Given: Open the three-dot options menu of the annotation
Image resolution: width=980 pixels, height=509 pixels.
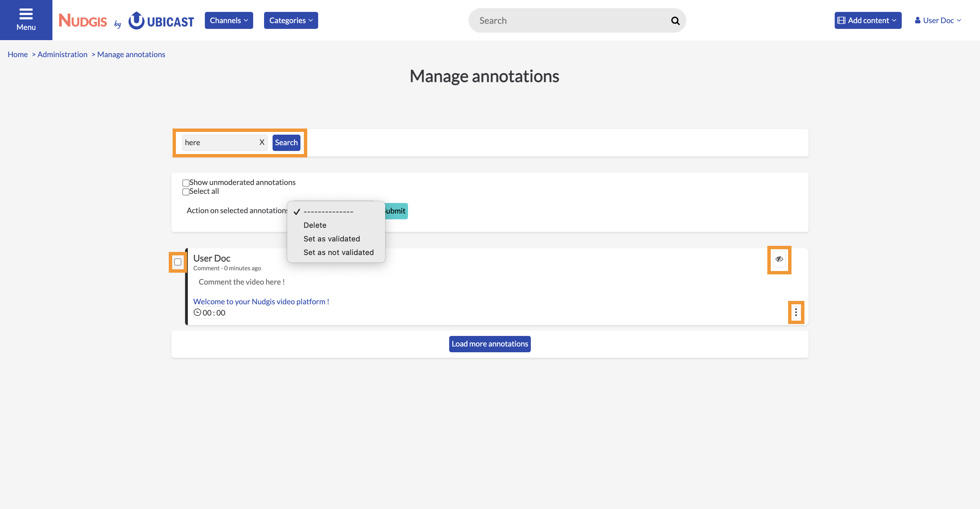Looking at the screenshot, I should click(x=796, y=312).
